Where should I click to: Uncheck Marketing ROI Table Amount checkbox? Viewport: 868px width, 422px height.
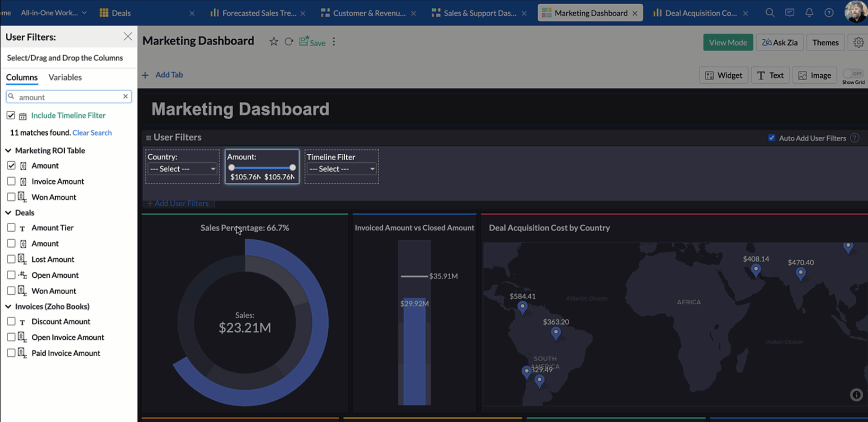tap(11, 165)
